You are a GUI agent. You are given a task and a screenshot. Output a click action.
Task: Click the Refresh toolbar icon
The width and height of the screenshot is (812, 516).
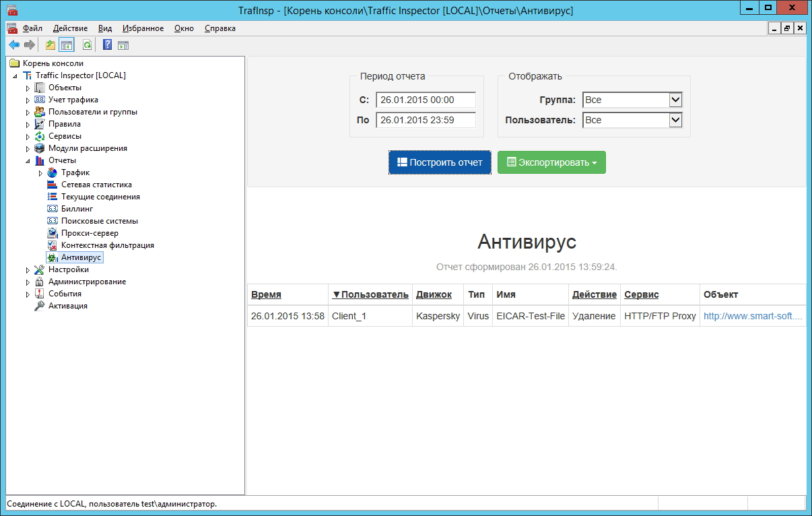pos(87,45)
